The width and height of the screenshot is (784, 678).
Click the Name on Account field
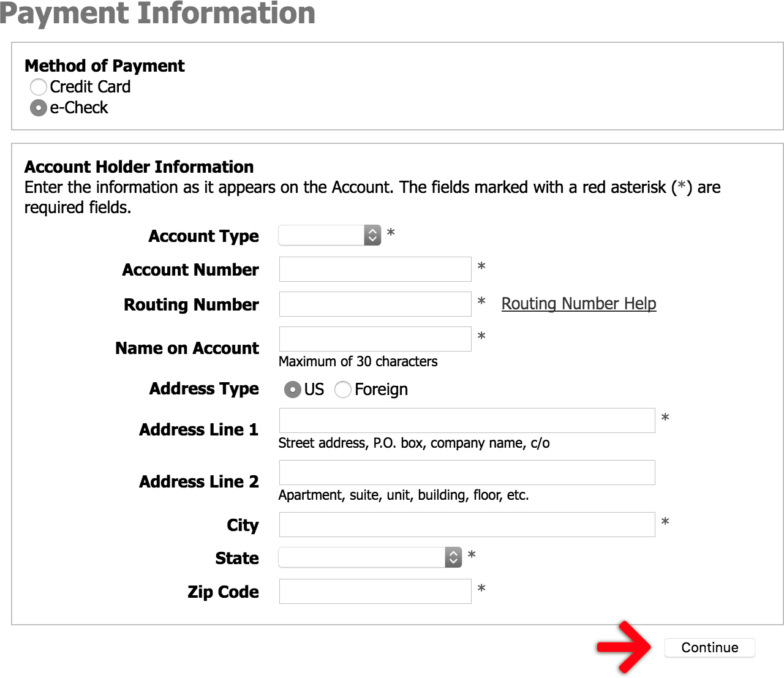pos(375,339)
